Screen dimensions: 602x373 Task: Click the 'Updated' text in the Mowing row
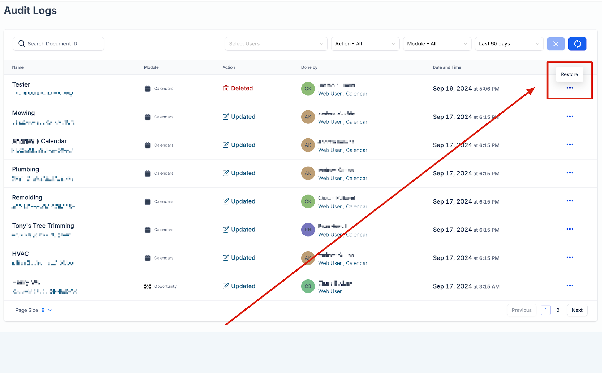243,117
